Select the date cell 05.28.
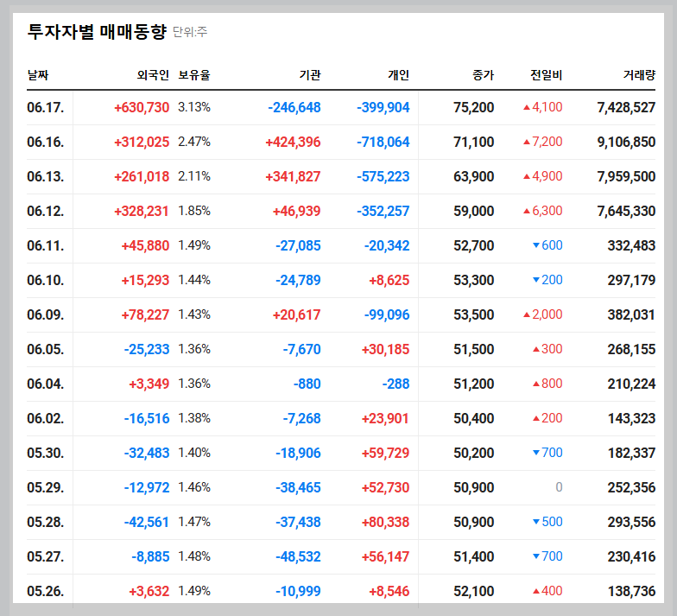This screenshot has height=616, width=677. point(45,522)
